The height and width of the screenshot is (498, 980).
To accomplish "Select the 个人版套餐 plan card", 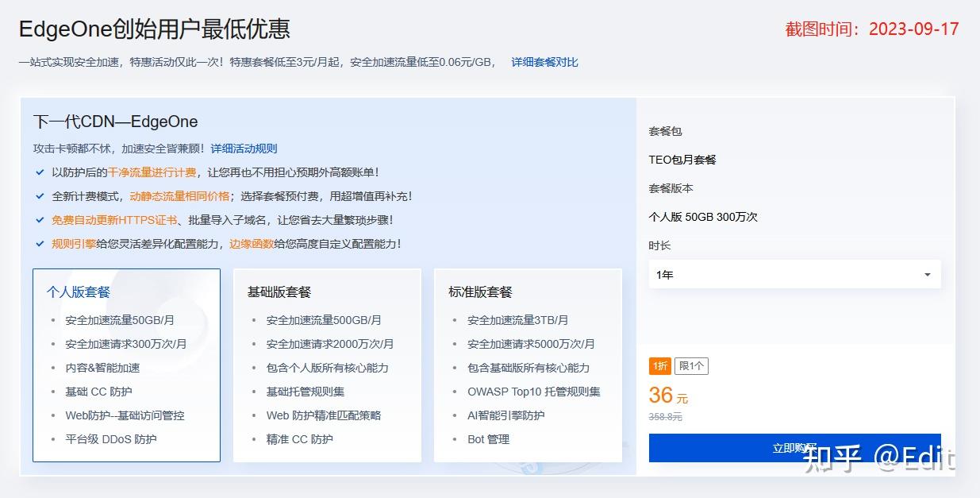I will [126, 365].
